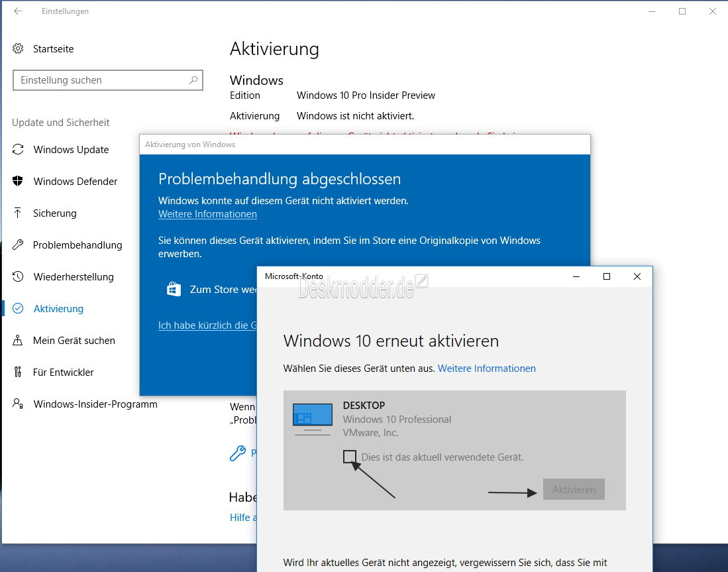The width and height of the screenshot is (728, 572).
Task: Click the Für Entwickler tools icon
Action: (18, 372)
